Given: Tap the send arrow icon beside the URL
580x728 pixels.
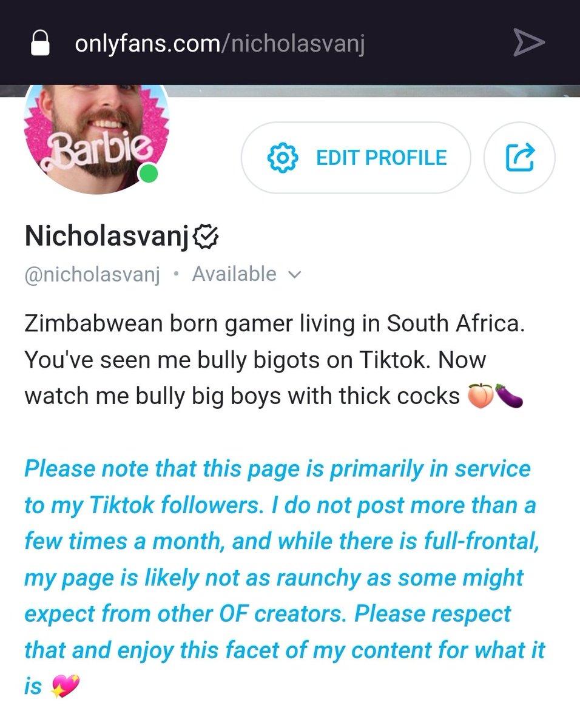Looking at the screenshot, I should tap(528, 43).
